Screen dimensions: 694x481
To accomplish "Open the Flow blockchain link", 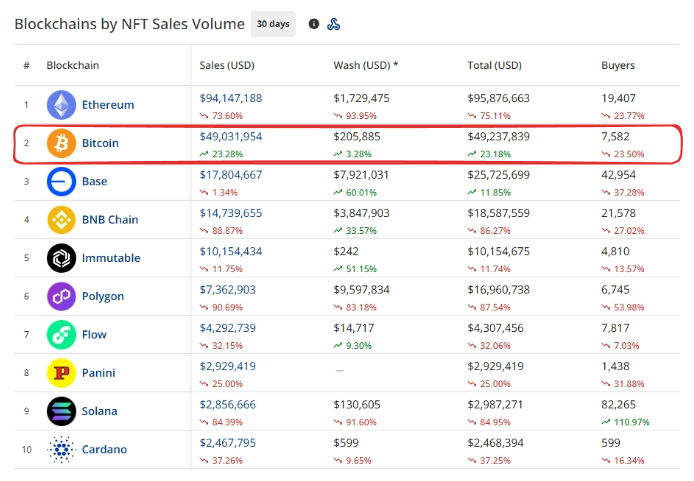I will coord(94,335).
